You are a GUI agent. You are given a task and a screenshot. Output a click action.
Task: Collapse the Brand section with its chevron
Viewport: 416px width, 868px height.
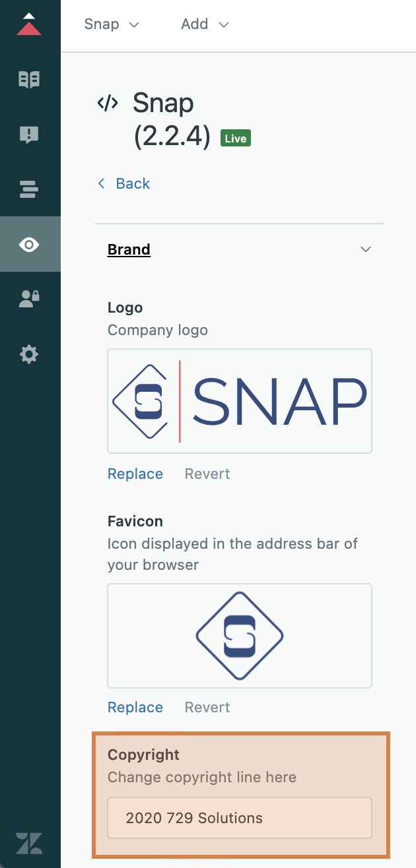[x=365, y=249]
